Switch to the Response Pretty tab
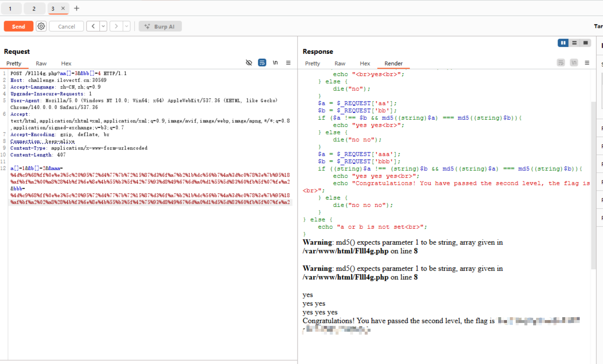This screenshot has height=364, width=603. point(312,63)
